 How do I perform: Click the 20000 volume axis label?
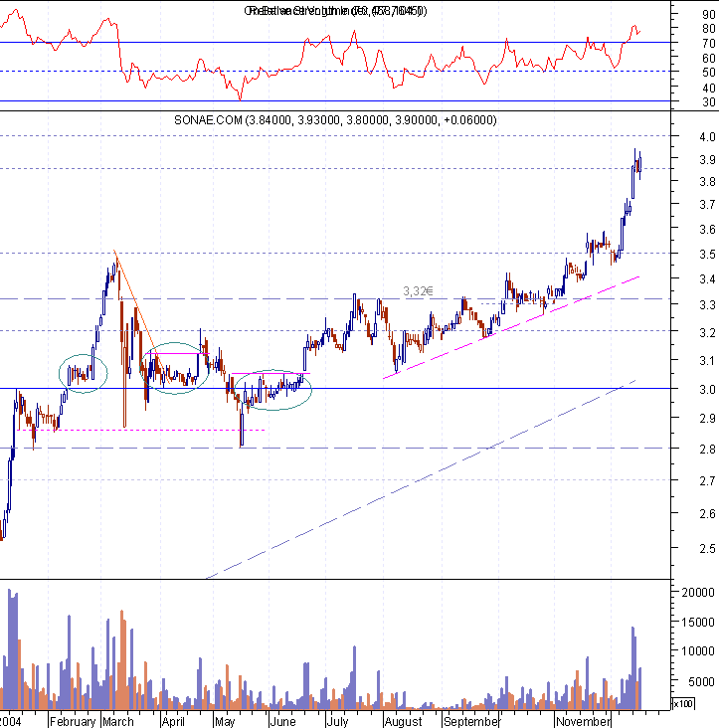(698, 592)
